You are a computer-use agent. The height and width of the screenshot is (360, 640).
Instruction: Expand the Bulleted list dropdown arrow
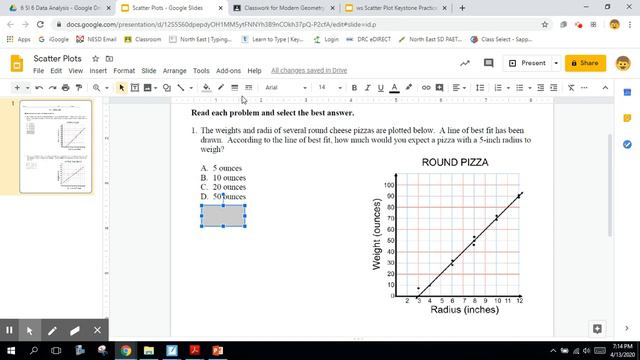coord(530,88)
